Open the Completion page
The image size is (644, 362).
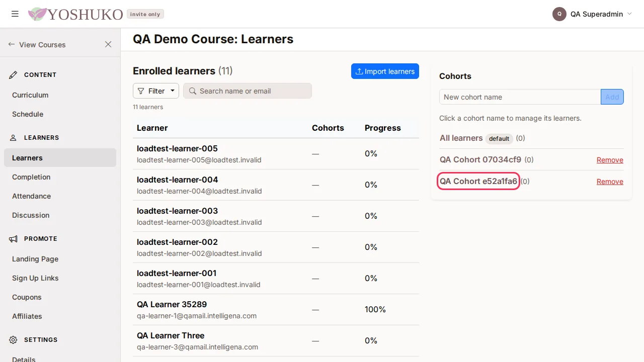pos(60,177)
